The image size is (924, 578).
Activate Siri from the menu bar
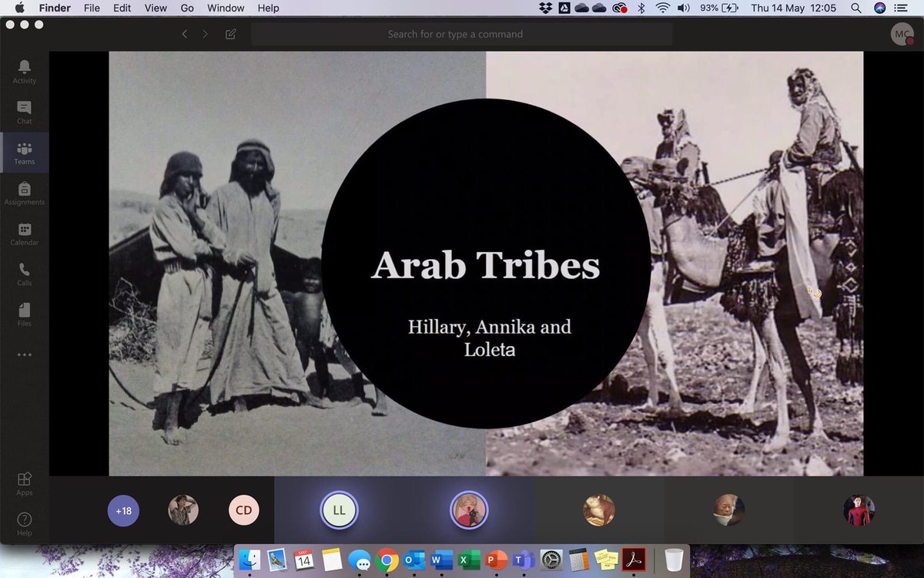point(880,8)
